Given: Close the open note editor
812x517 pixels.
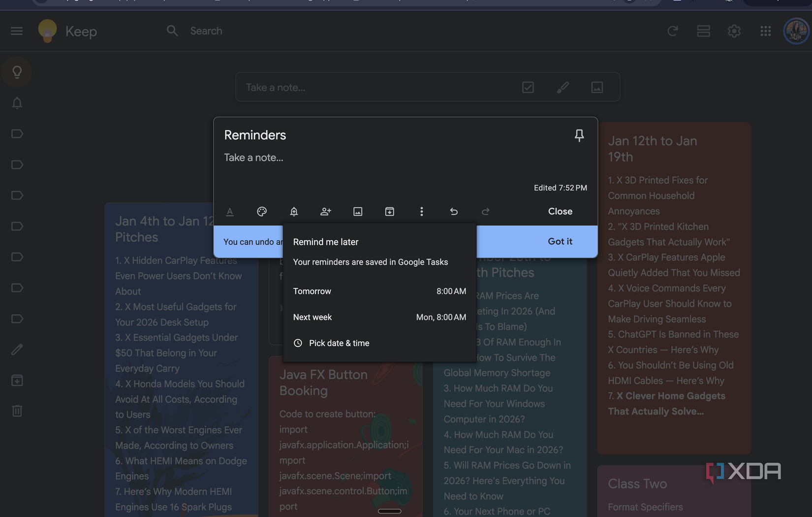Looking at the screenshot, I should (560, 211).
